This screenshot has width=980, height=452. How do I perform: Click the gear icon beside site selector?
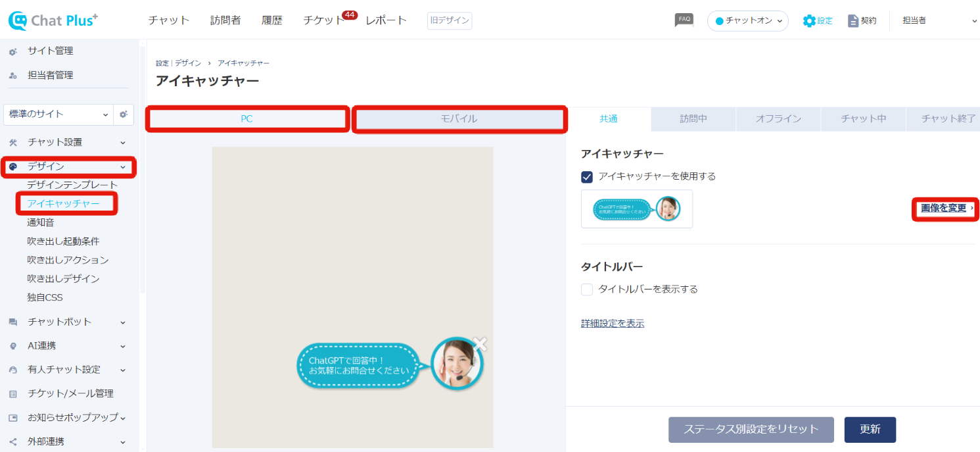(x=124, y=114)
